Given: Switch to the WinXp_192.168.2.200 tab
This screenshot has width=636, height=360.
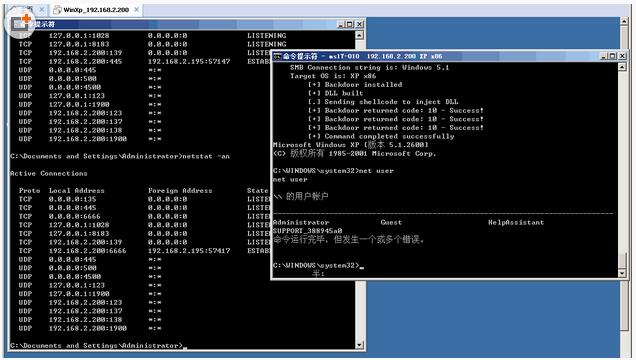Looking at the screenshot, I should (x=96, y=10).
